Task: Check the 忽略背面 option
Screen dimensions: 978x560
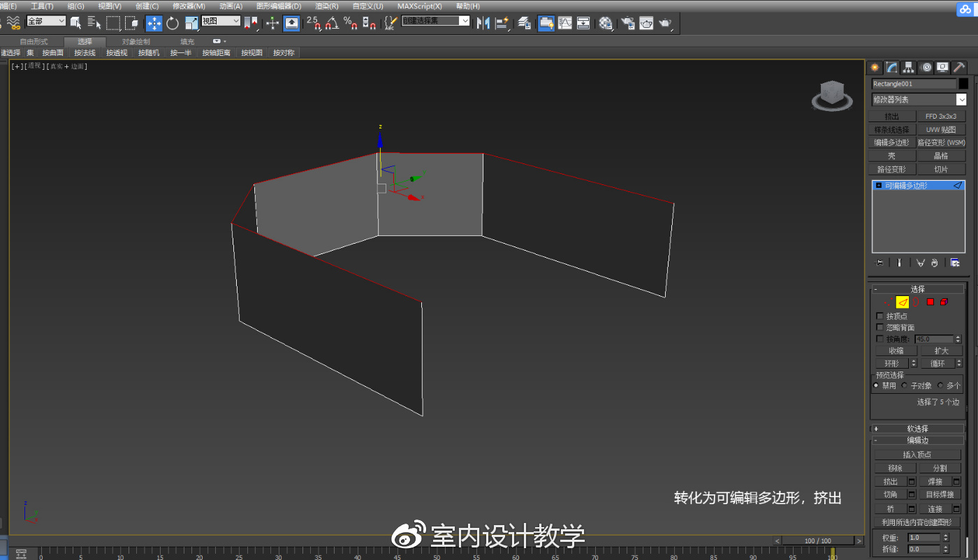Action: coord(880,327)
